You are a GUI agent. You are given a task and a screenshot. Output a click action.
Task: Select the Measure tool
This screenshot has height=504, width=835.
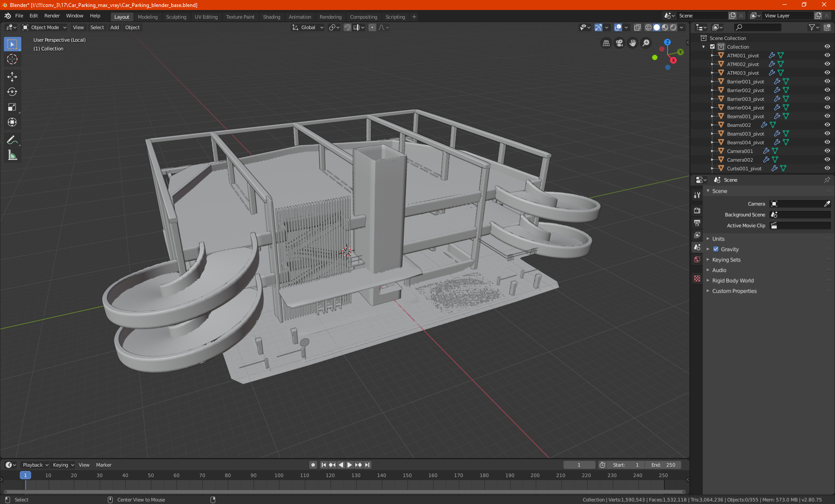[12, 155]
